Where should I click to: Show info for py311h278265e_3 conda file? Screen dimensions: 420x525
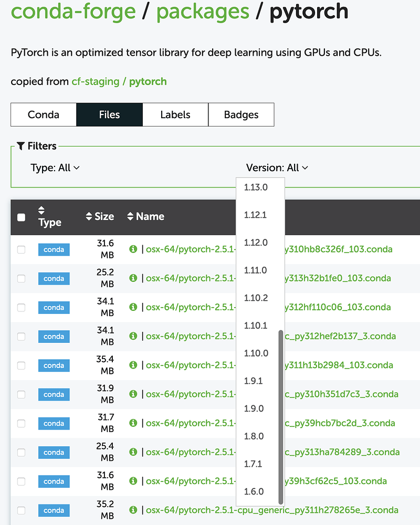(x=133, y=510)
